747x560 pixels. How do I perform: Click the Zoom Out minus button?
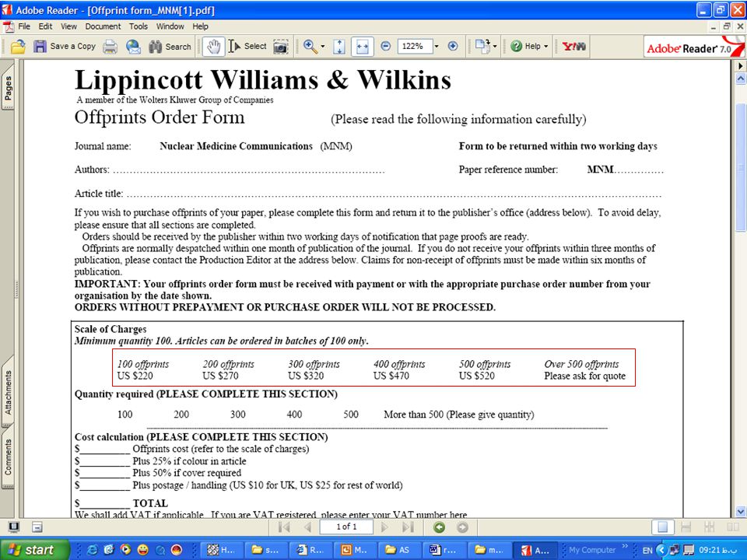point(386,46)
